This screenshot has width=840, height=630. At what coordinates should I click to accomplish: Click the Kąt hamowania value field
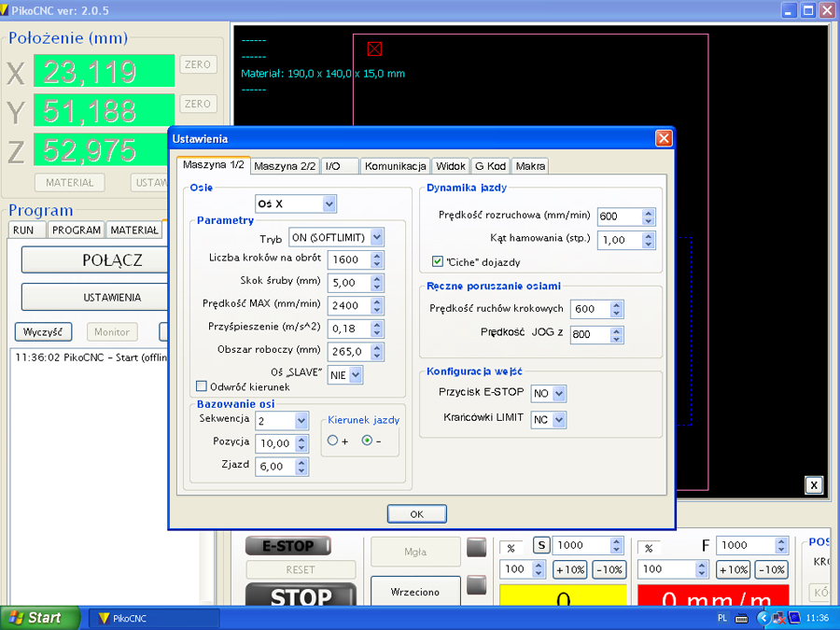tap(620, 240)
